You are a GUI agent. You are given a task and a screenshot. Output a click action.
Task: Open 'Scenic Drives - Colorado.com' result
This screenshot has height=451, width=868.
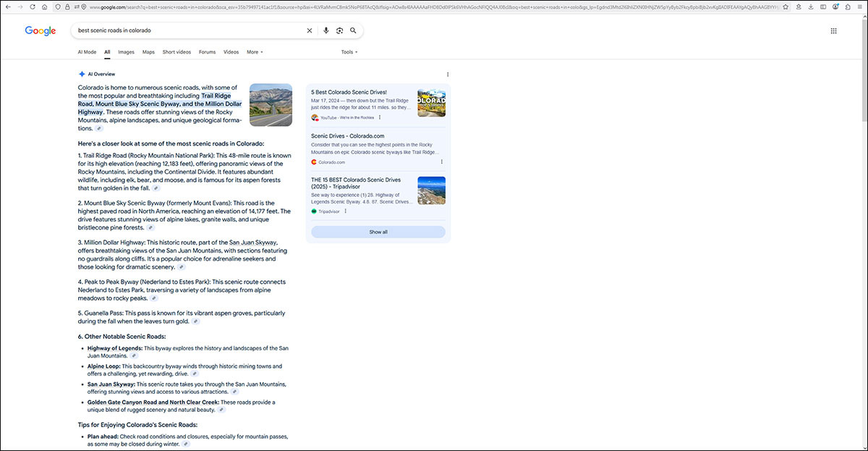coord(347,135)
